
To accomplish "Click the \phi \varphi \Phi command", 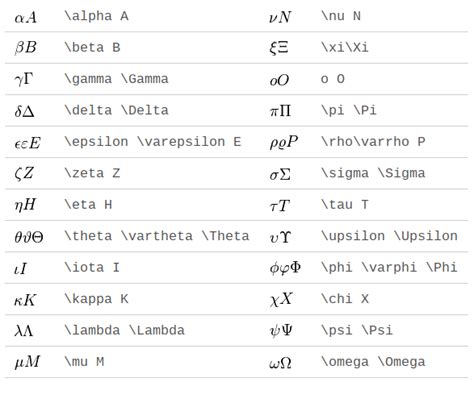I will tap(389, 267).
